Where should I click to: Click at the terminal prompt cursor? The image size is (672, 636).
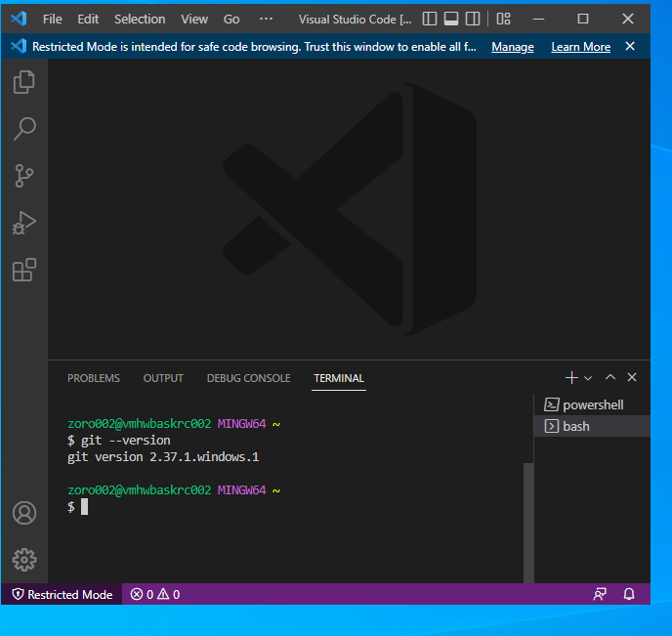coord(84,507)
